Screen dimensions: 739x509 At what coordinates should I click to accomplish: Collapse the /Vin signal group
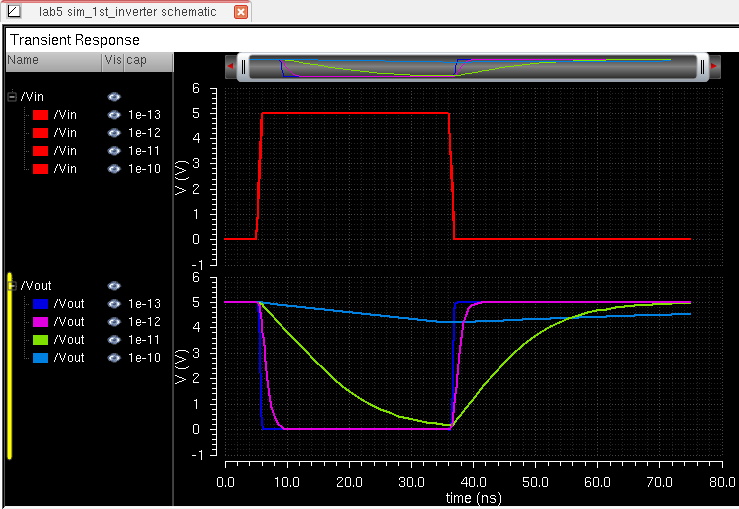[x=12, y=97]
